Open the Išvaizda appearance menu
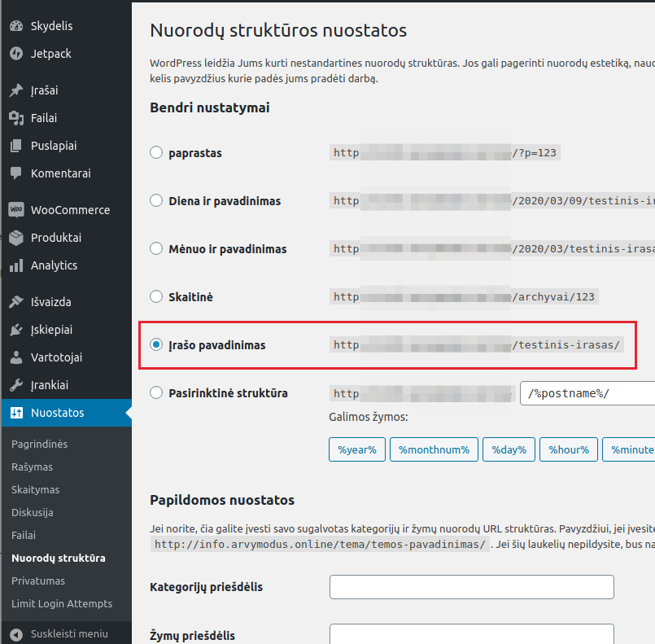 click(50, 302)
